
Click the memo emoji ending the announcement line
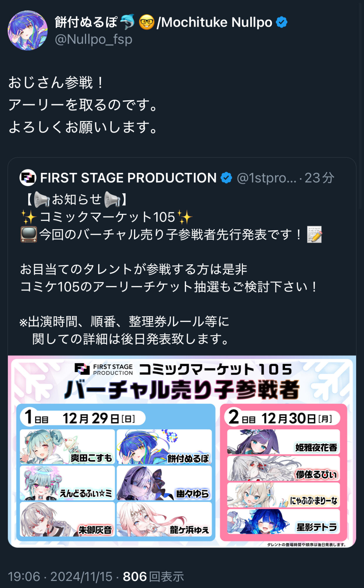click(x=314, y=234)
